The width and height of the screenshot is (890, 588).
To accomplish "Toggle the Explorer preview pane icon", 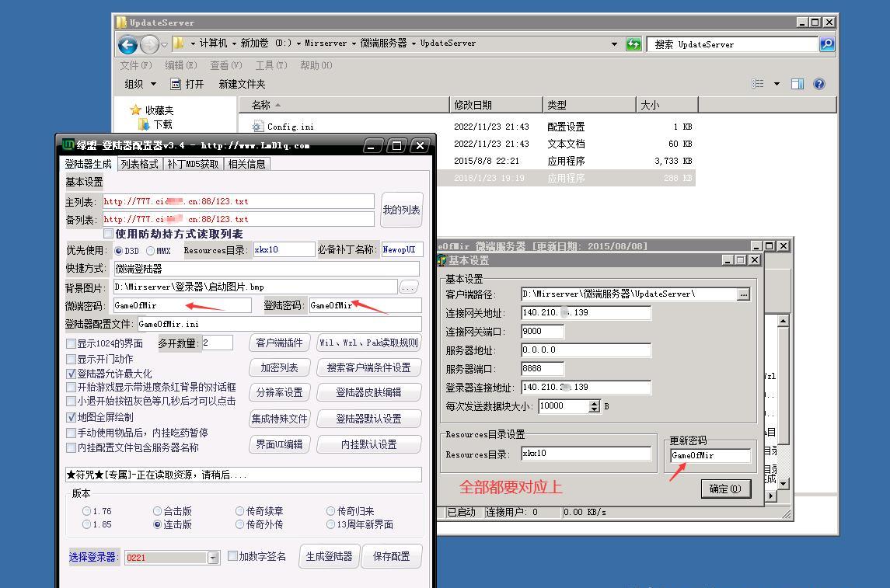I will 798,84.
